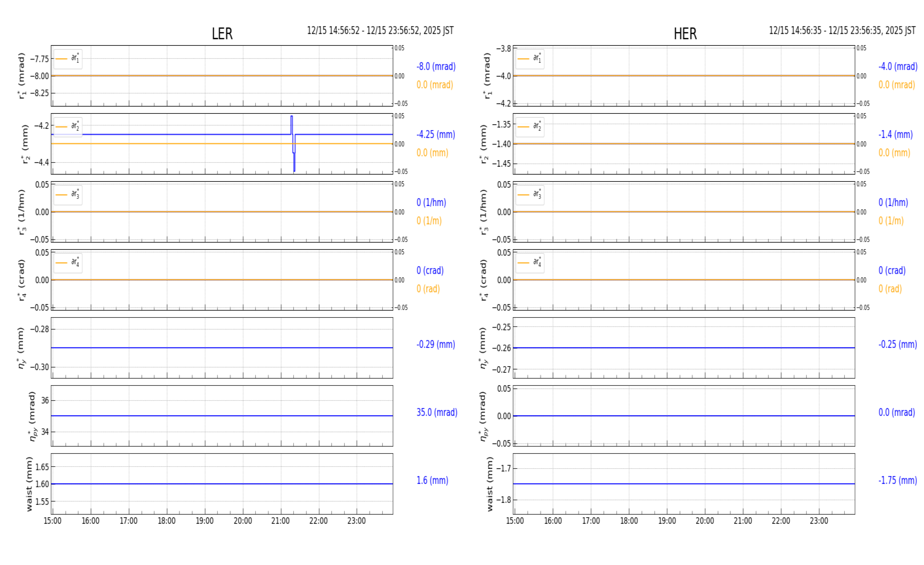Click the 18:00 tick on the LER time axis

pyautogui.click(x=167, y=521)
